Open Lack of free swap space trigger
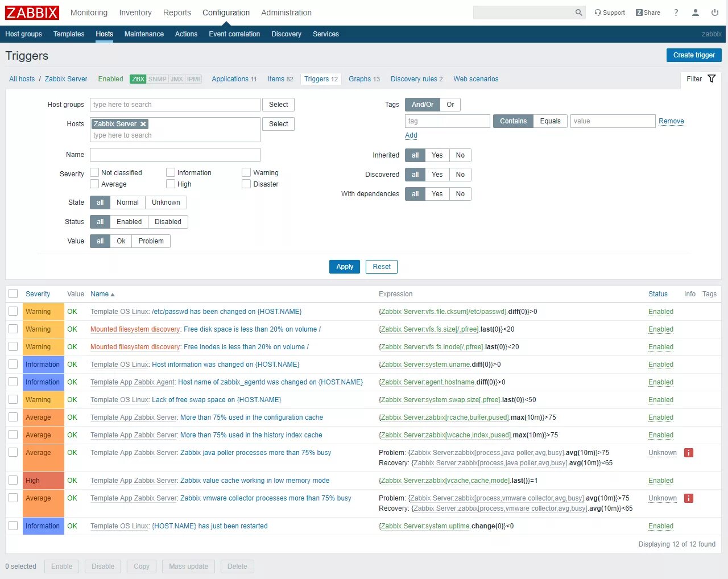 (x=217, y=400)
